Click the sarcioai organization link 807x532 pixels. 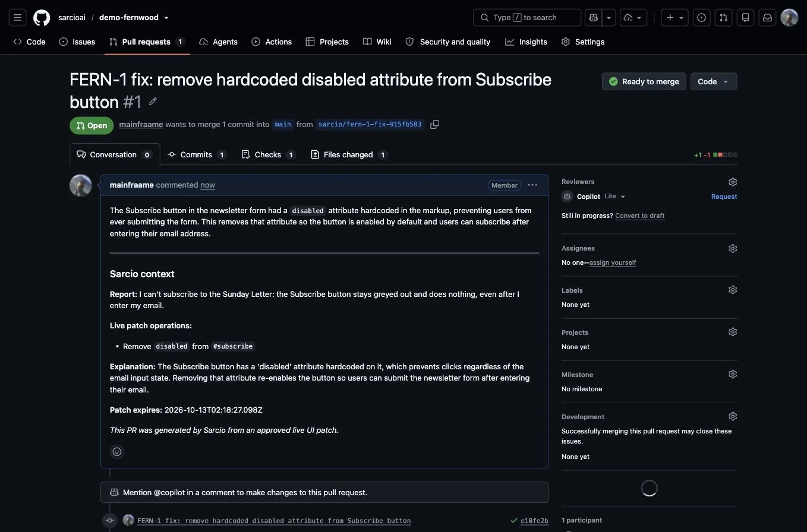click(x=72, y=18)
